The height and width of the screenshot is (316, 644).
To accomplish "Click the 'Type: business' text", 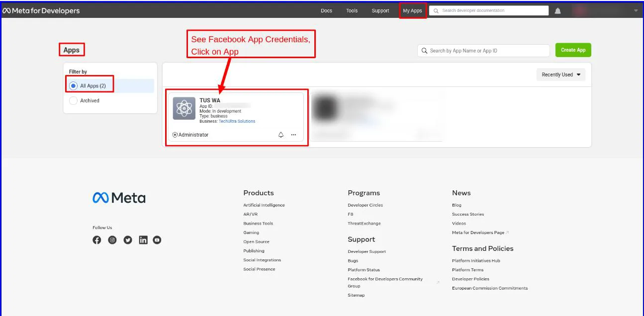I will coord(213,116).
